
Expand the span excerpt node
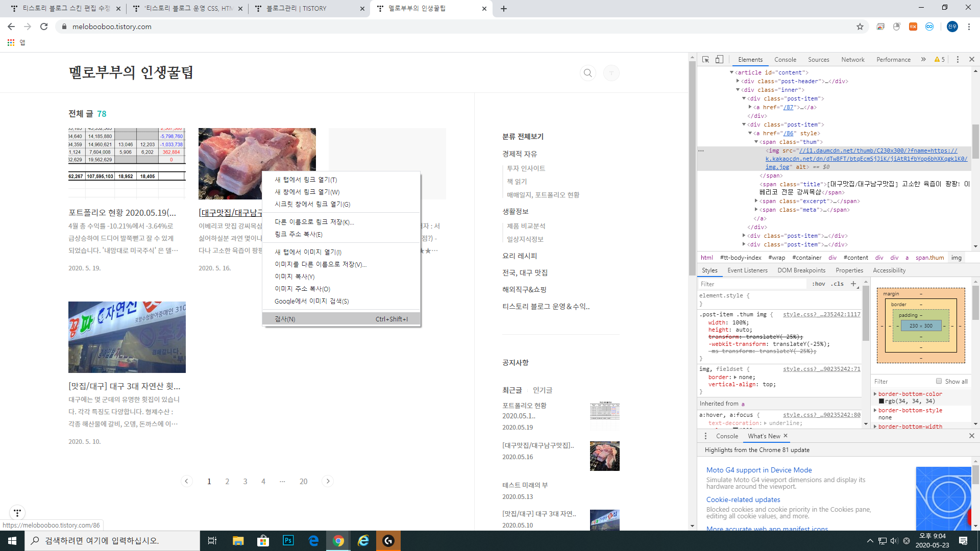pyautogui.click(x=756, y=201)
